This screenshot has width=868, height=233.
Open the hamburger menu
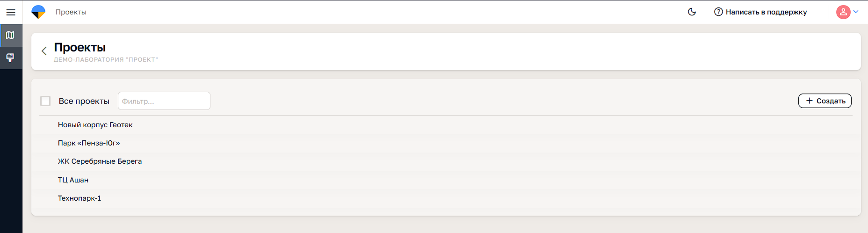tap(11, 12)
